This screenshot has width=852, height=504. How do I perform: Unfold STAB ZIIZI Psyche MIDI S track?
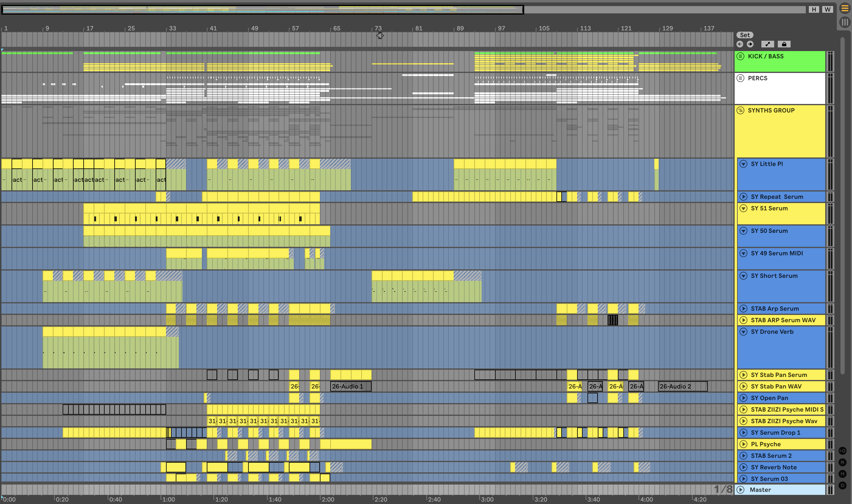point(744,409)
